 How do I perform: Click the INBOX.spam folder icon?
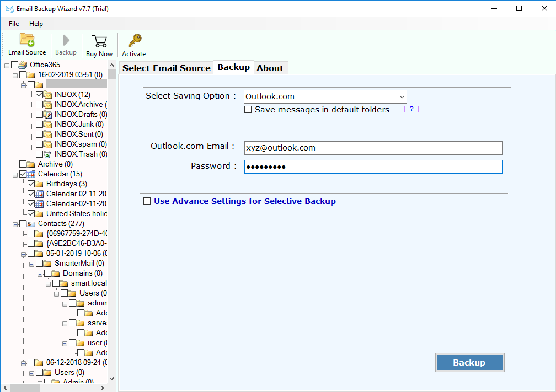[47, 144]
